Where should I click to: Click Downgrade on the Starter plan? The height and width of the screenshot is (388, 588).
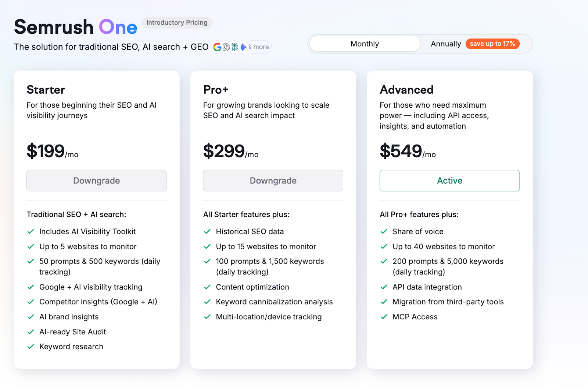click(96, 180)
